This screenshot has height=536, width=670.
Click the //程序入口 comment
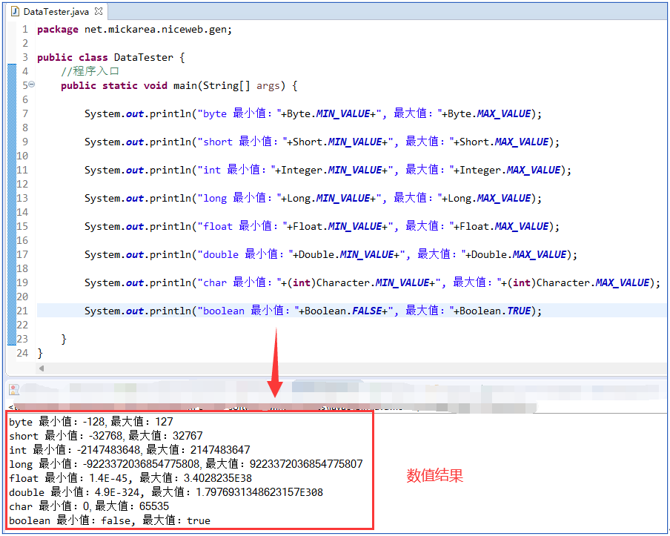point(90,71)
